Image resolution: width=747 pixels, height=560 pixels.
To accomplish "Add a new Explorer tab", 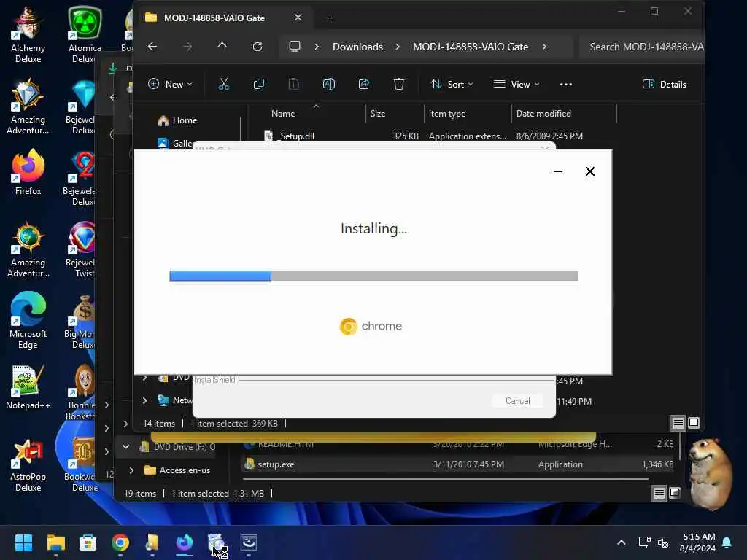I will pyautogui.click(x=330, y=17).
